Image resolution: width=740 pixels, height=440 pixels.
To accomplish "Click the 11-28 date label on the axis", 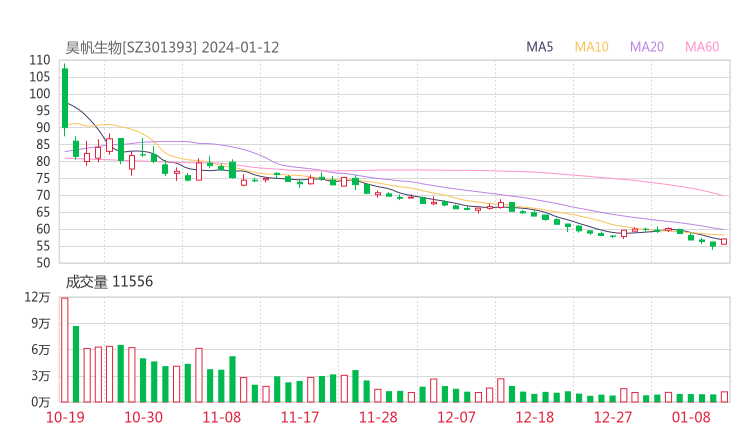I will 378,417.
